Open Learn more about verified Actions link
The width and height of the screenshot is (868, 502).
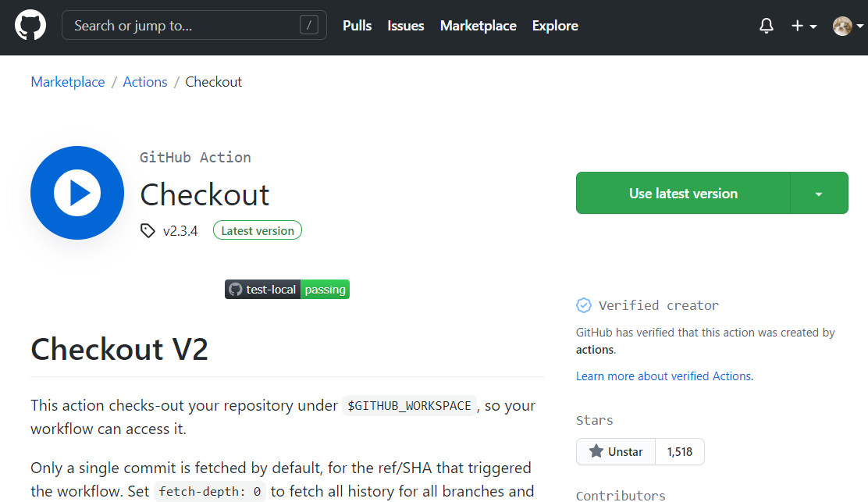[x=663, y=376]
